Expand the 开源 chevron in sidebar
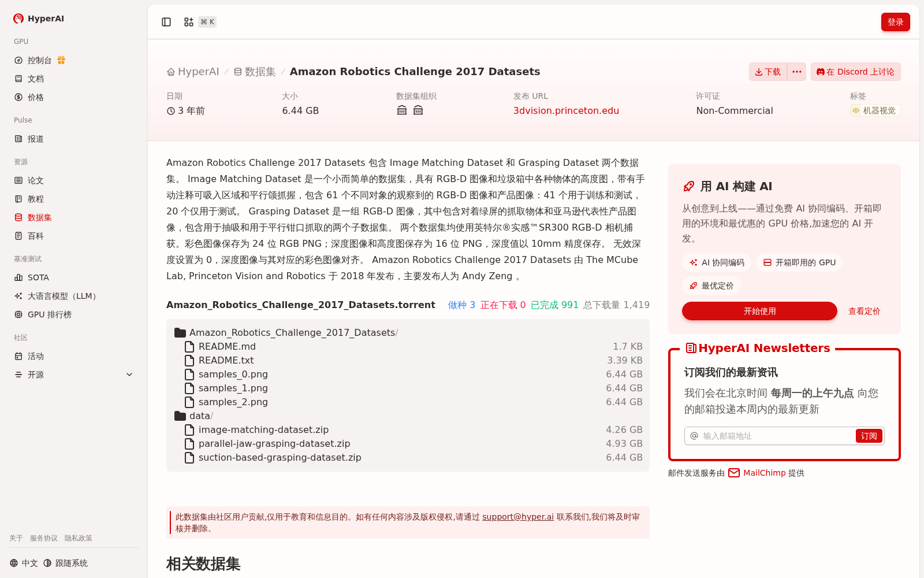924x578 pixels. tap(129, 375)
